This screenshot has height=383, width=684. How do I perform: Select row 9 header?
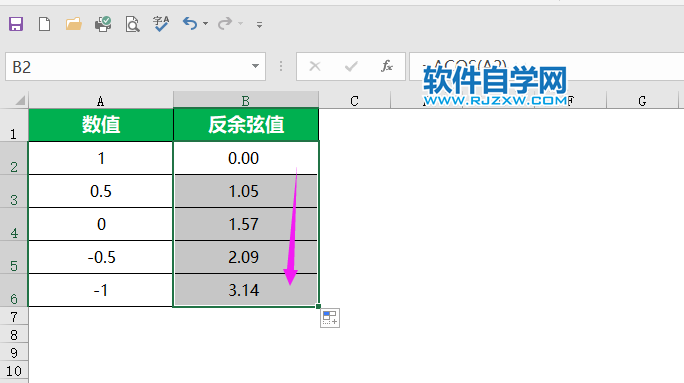pos(14,352)
